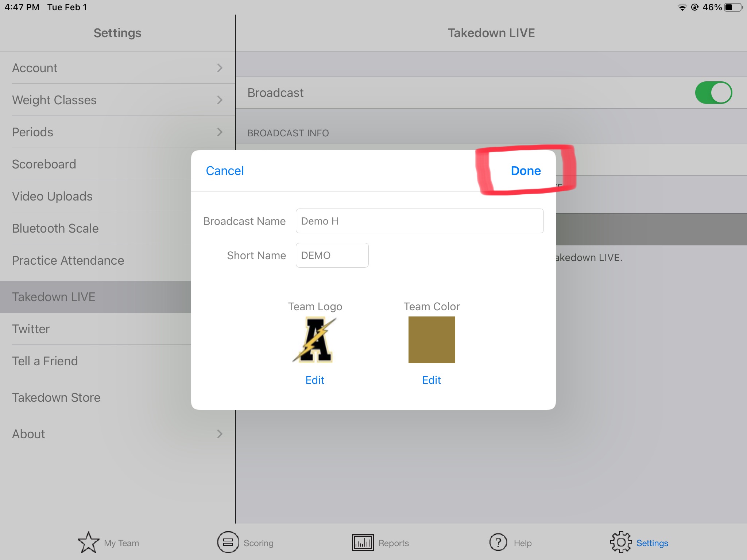Click the Broadcast Name text field
747x560 pixels.
pos(419,221)
